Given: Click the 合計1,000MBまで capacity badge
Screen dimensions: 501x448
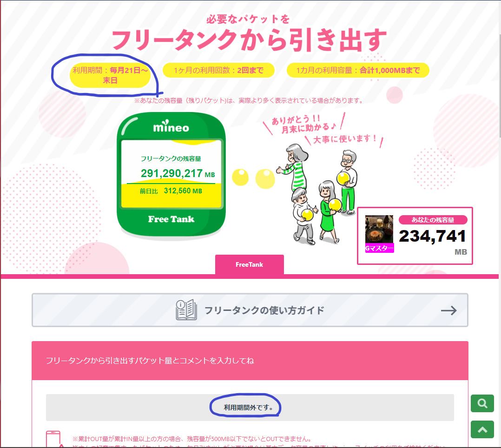Looking at the screenshot, I should coord(358,70).
